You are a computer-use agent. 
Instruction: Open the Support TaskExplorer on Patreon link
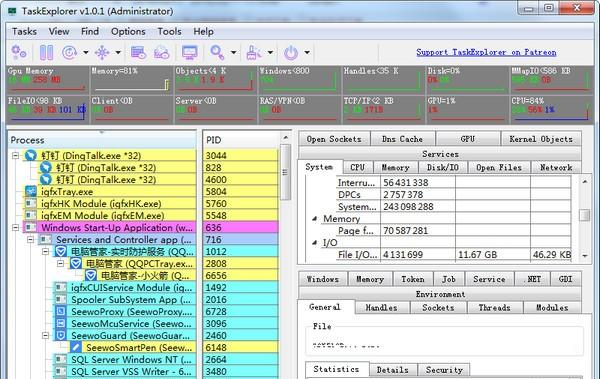click(x=486, y=52)
